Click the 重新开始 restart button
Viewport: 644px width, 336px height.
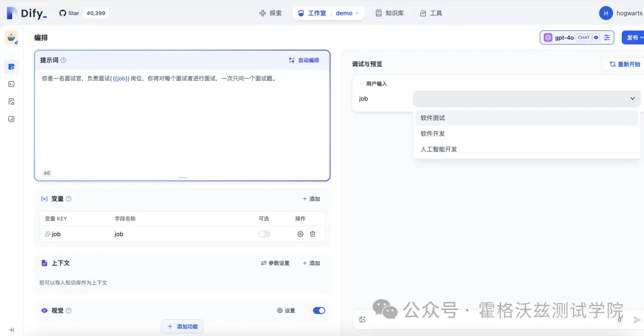tap(624, 64)
